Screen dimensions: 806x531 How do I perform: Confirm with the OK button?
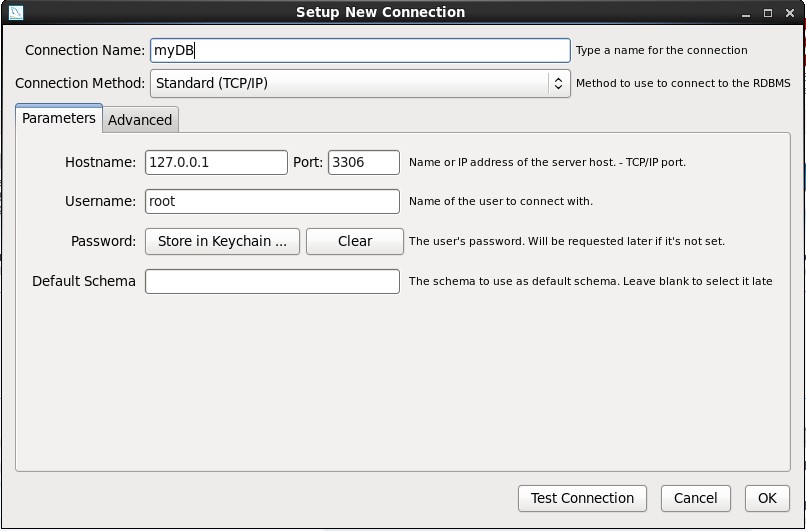pyautogui.click(x=767, y=498)
